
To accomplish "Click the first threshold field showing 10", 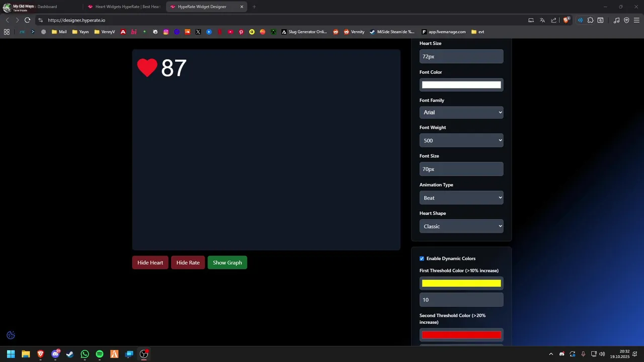I will point(461,300).
